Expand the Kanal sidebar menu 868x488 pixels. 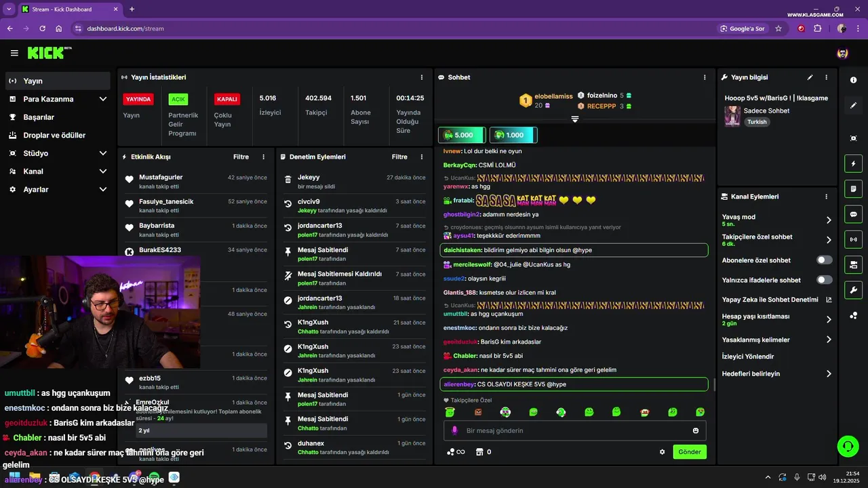pyautogui.click(x=58, y=171)
